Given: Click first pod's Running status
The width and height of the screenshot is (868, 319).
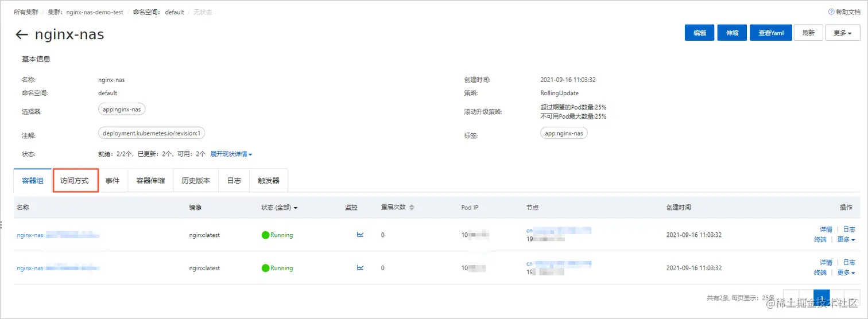Looking at the screenshot, I should pos(277,235).
